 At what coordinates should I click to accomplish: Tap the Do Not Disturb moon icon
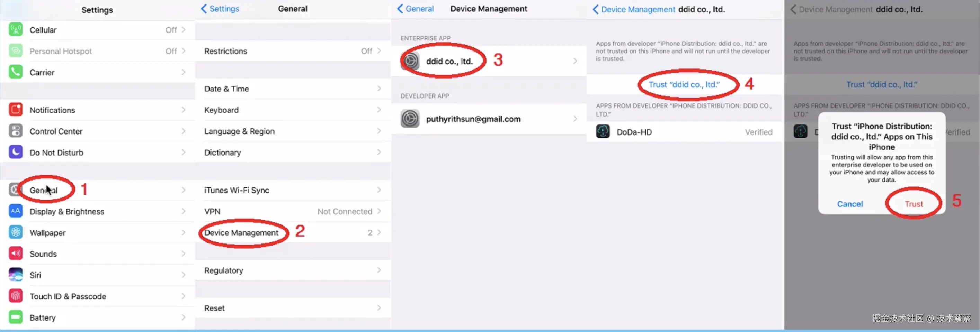16,152
